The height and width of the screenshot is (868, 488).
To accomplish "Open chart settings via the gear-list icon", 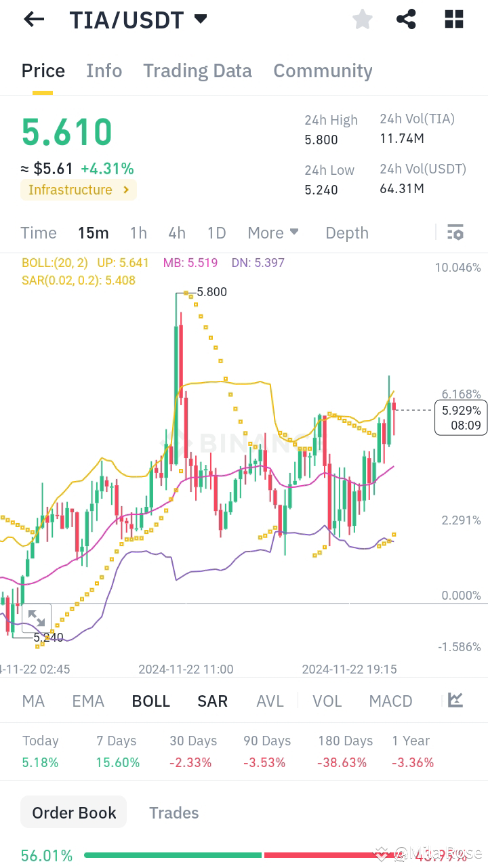I will 455,232.
